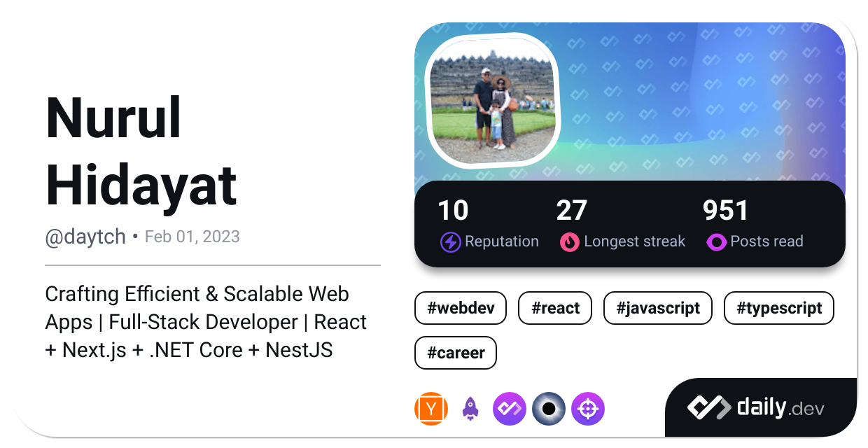
Task: Click the purple ring Posts read icon
Action: [x=716, y=242]
